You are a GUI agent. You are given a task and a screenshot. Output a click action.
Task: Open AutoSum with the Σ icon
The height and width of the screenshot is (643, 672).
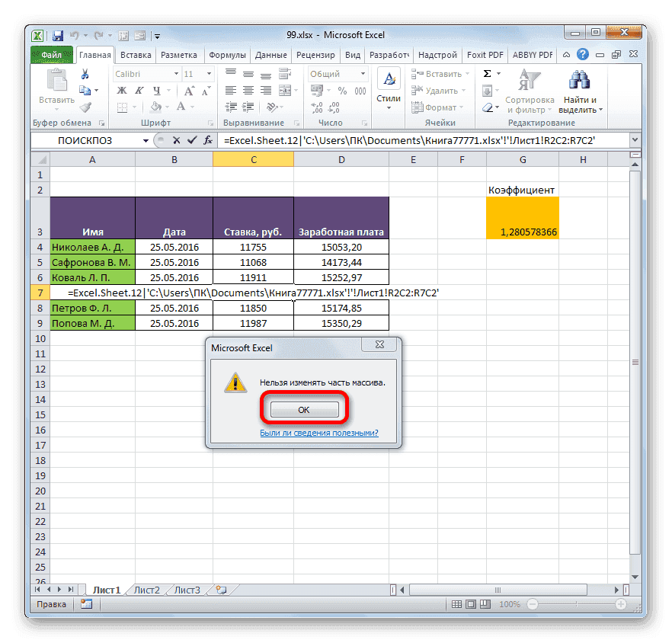[x=486, y=72]
